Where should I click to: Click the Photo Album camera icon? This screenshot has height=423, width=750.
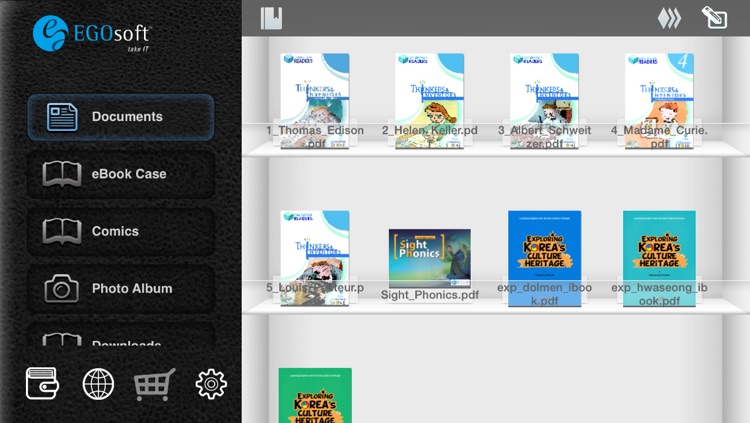tap(61, 288)
